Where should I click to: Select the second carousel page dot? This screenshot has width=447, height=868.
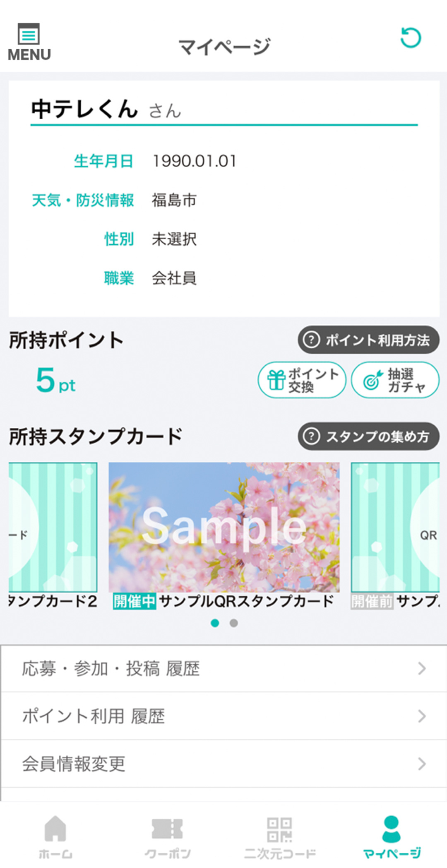coord(234,623)
